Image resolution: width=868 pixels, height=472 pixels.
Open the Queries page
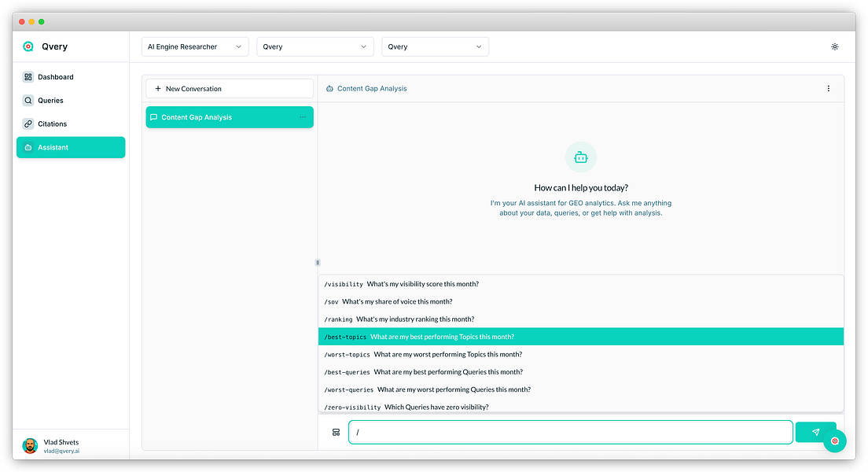coord(71,100)
